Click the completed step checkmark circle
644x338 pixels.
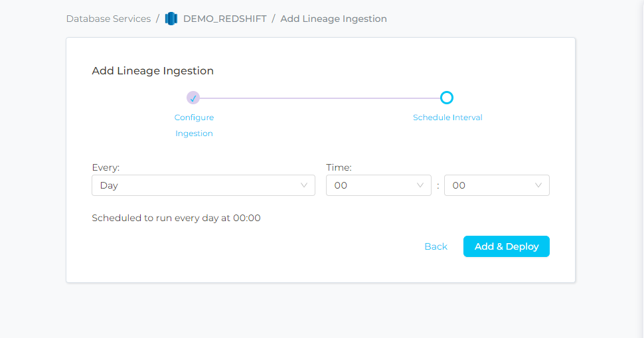point(193,98)
